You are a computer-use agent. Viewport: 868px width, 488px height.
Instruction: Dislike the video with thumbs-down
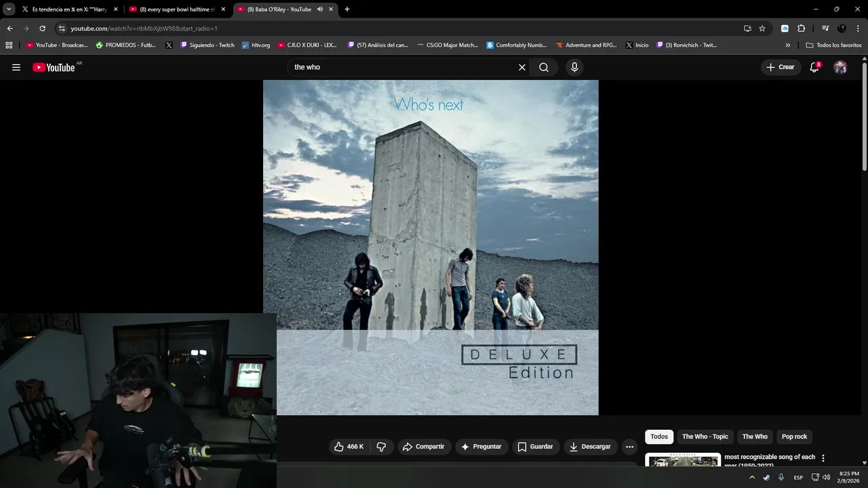tap(381, 447)
